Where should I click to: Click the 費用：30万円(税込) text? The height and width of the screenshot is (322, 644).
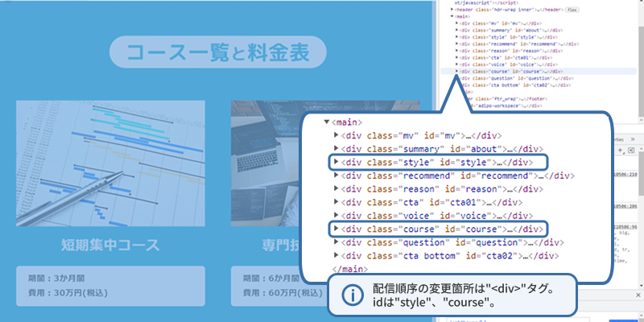(x=68, y=293)
